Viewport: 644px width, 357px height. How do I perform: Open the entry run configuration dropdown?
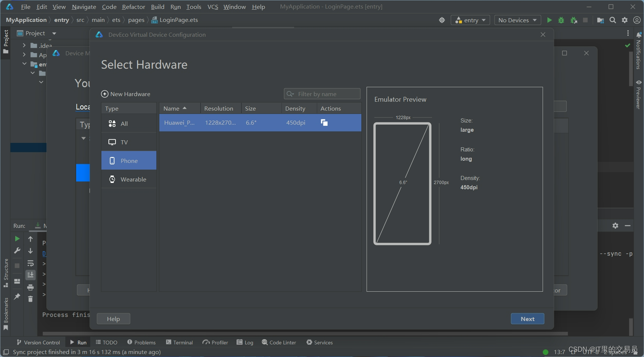coord(470,20)
